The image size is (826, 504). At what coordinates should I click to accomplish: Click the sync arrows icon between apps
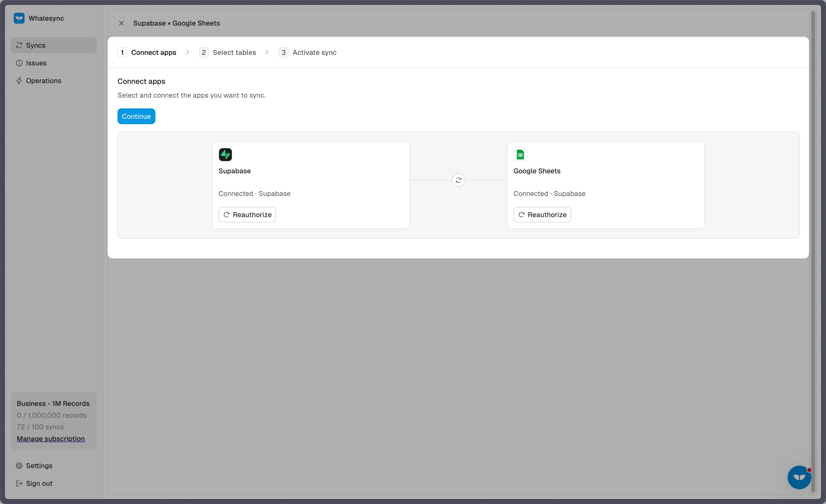458,180
